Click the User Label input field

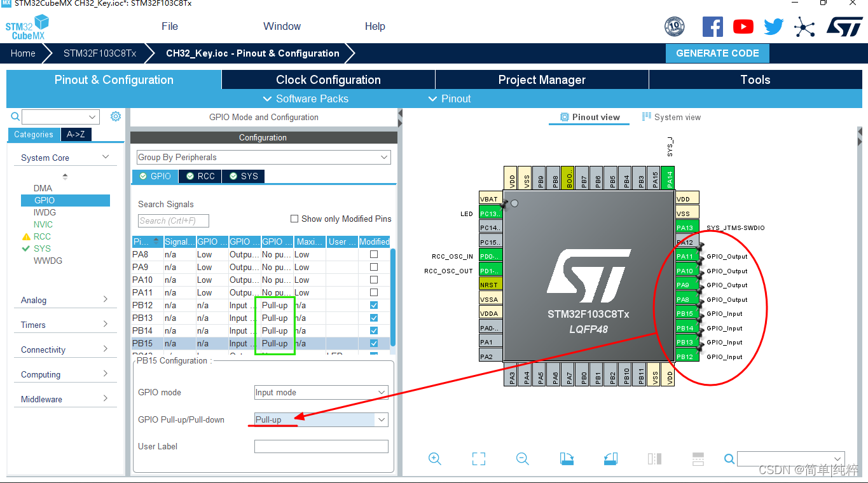tap(321, 446)
